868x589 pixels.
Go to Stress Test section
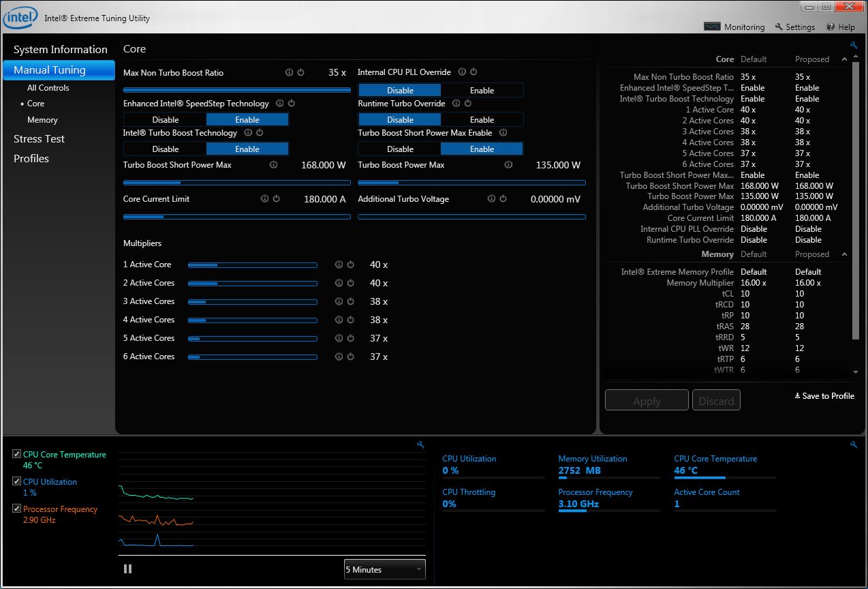39,139
